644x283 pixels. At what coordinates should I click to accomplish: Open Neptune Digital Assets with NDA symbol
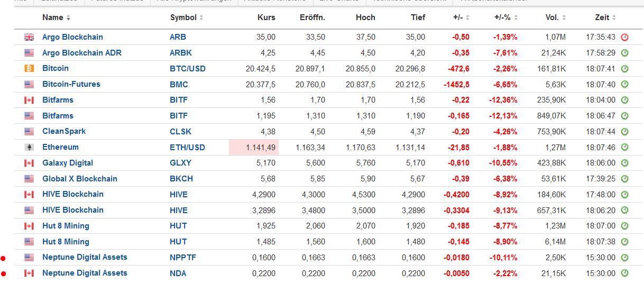85,273
